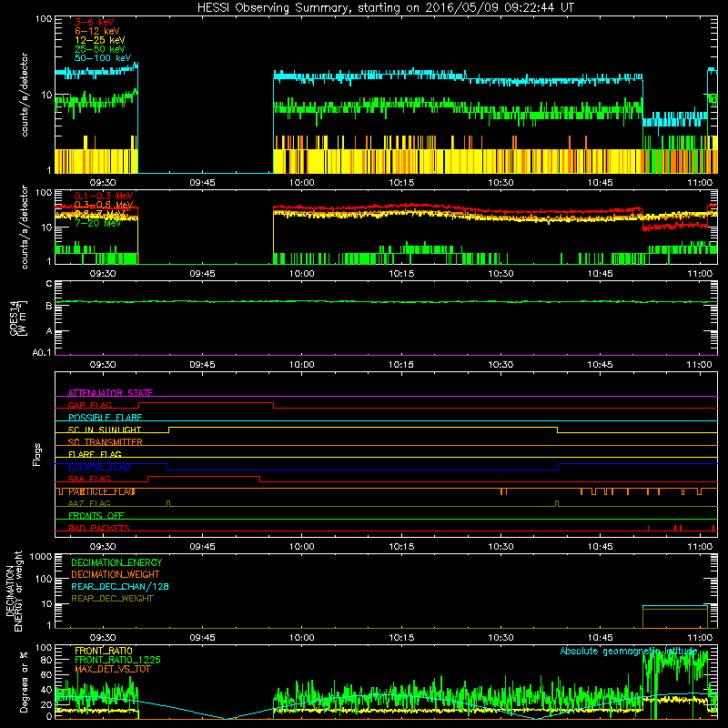Click the 10:30 tick under Flags panel
Viewport: 728px width, 728px height.
coord(501,547)
